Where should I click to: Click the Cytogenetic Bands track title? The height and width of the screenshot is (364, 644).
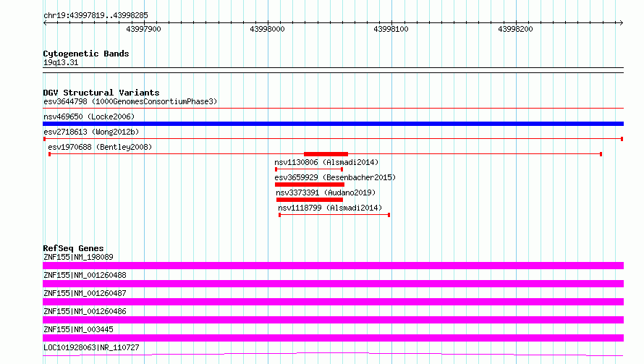click(86, 54)
